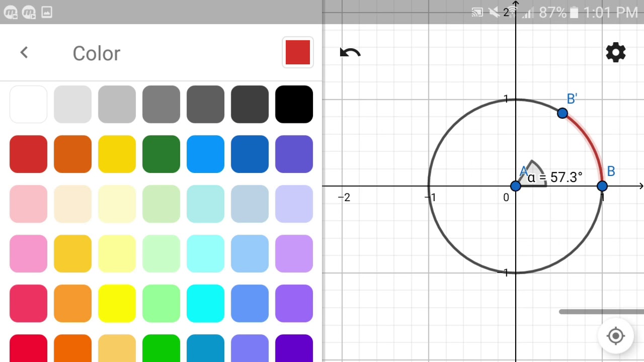Pick the burnt orange swatch in the second row
644x362 pixels.
72,154
